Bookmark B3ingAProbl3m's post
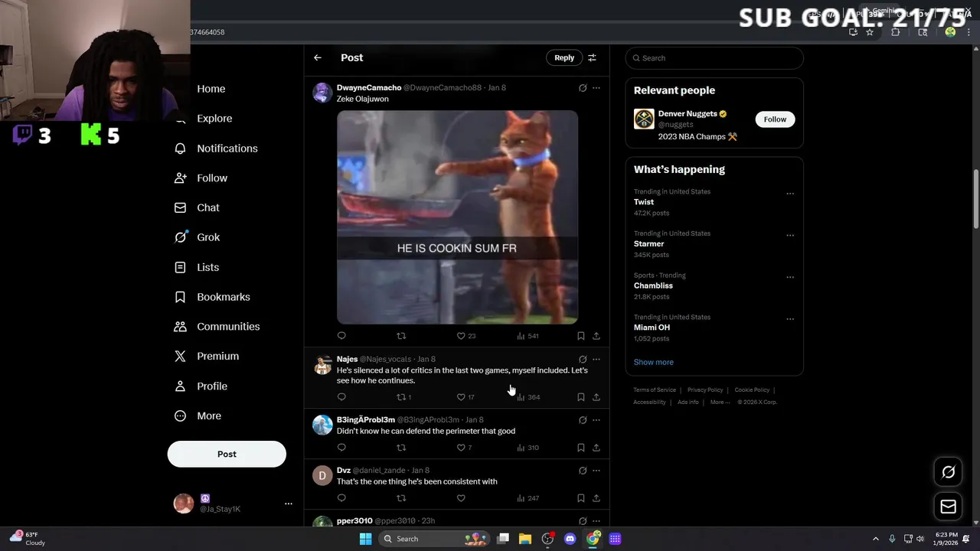 (x=581, y=448)
